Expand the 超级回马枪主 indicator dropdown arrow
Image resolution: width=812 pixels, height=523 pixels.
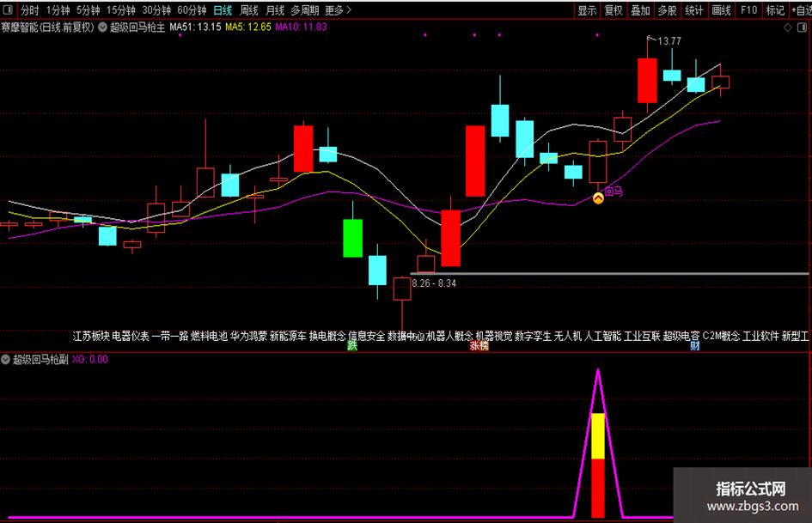(x=102, y=27)
